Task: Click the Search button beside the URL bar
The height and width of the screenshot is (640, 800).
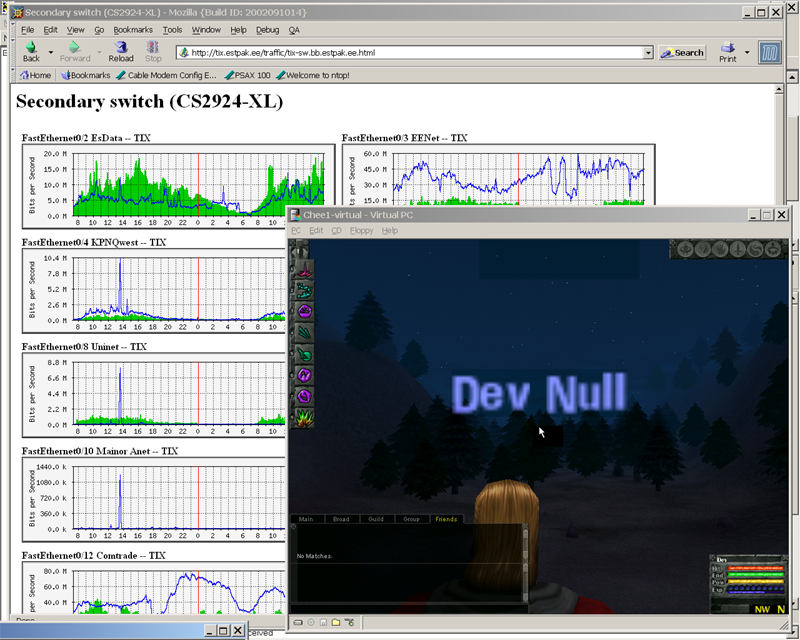Action: [x=682, y=53]
